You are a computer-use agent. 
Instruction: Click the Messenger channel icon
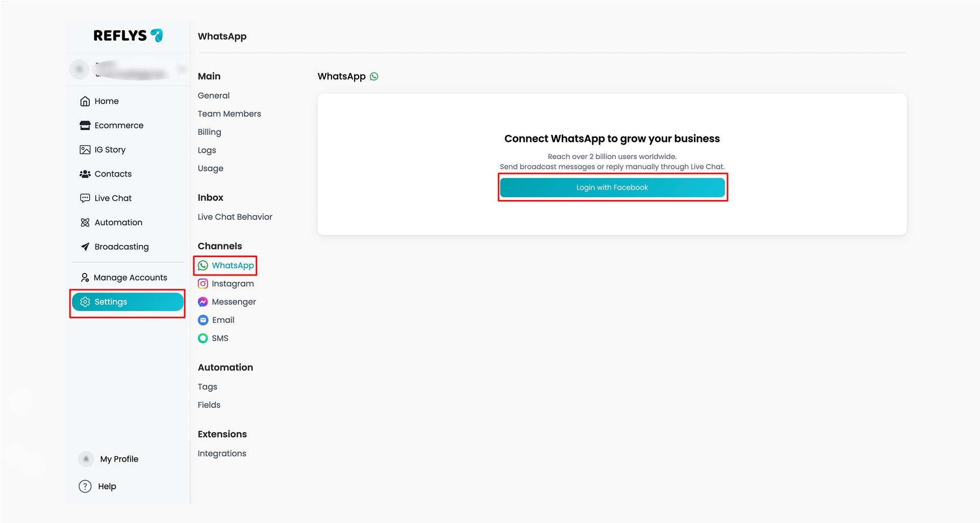pos(203,302)
